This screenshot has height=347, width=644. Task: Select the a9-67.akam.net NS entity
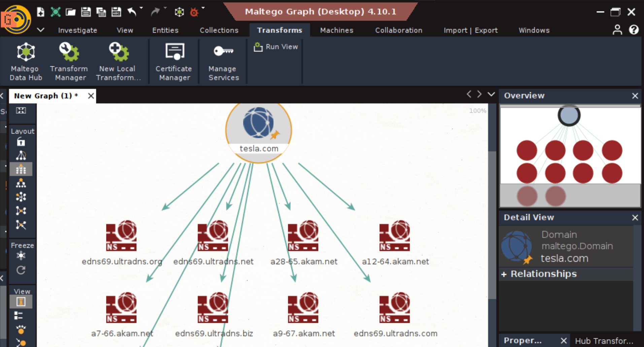[x=304, y=314]
